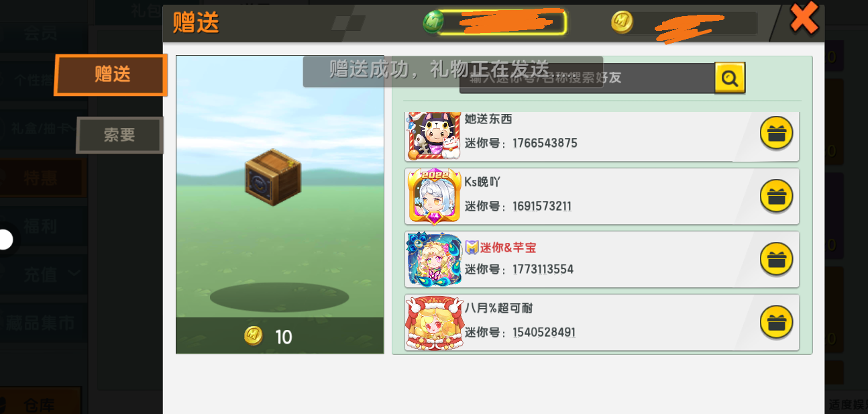Click the friend search input field
868x414 pixels.
587,78
